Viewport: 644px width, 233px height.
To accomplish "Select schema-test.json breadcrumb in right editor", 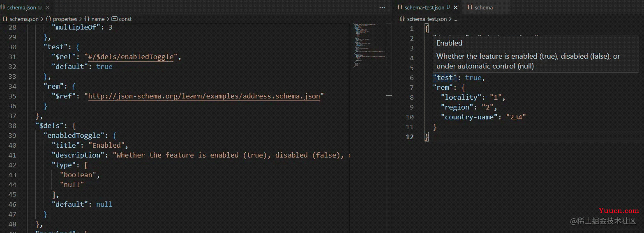I will point(427,19).
